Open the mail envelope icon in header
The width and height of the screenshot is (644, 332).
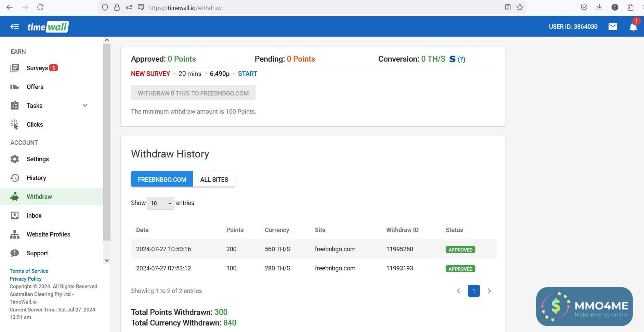pyautogui.click(x=613, y=27)
